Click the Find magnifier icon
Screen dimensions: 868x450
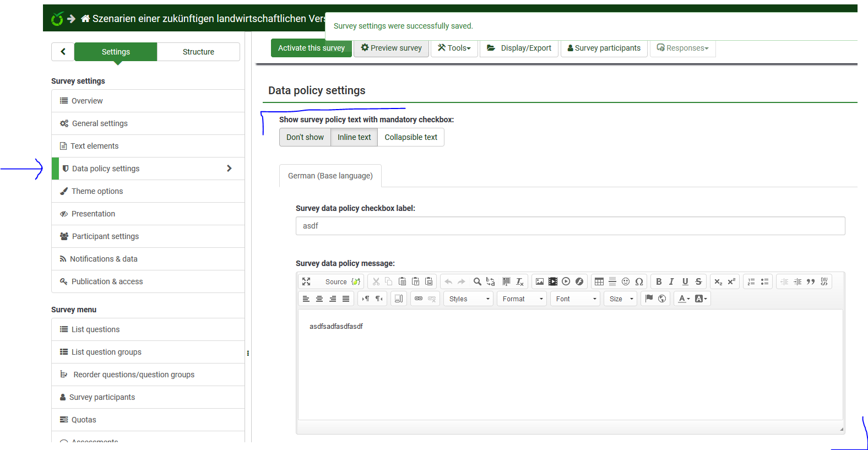point(477,281)
